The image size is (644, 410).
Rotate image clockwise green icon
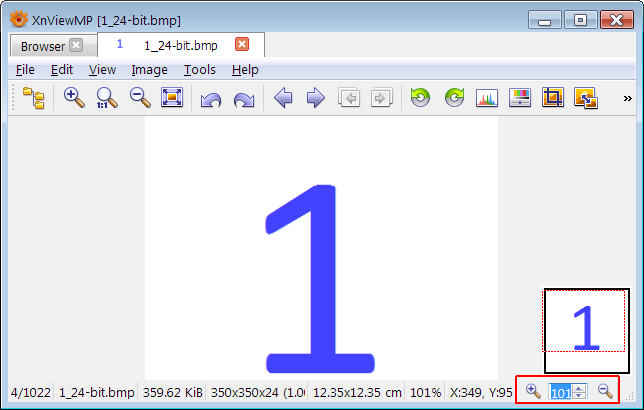coord(454,98)
